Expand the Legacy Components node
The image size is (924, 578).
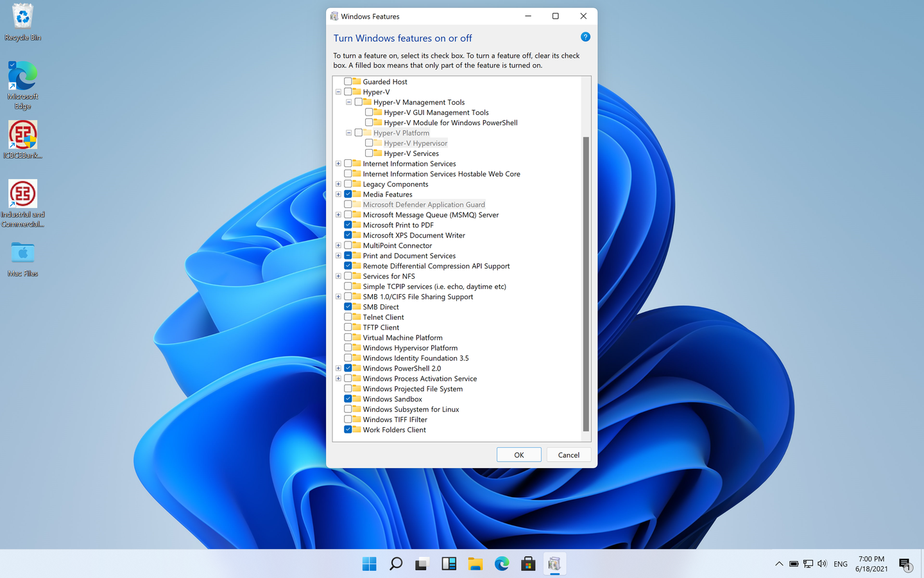pos(338,184)
